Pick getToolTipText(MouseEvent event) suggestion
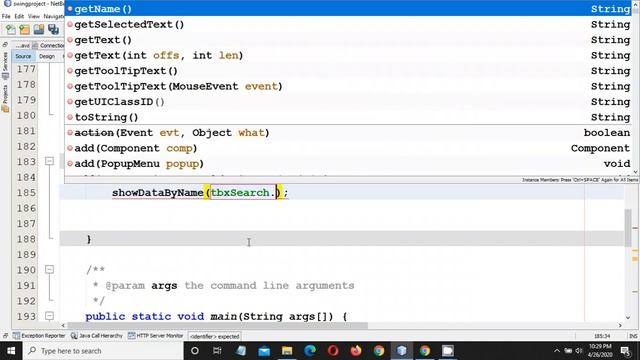This screenshot has height=360, width=640. click(x=349, y=87)
